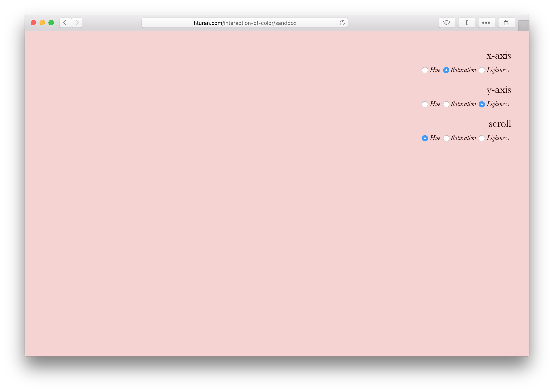Screen dimensions: 554x392
Task: Choose Saturation for the y-axis
Action: click(x=446, y=104)
